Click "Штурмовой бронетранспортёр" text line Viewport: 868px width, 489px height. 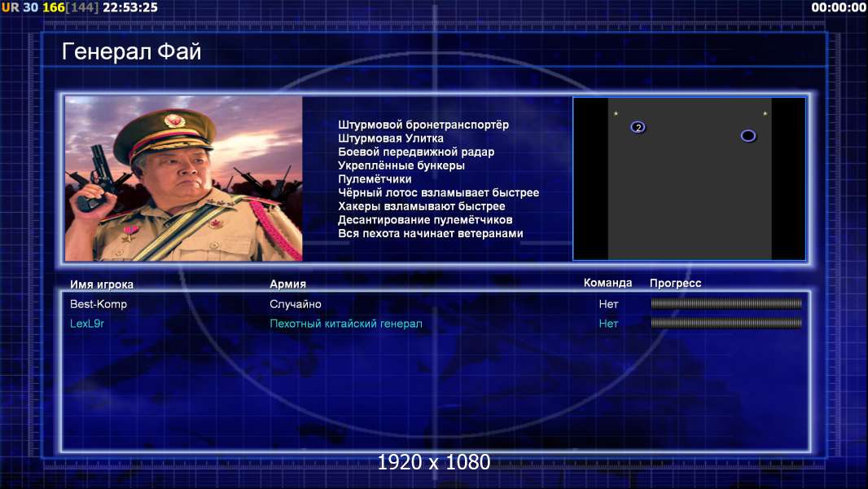pos(423,125)
